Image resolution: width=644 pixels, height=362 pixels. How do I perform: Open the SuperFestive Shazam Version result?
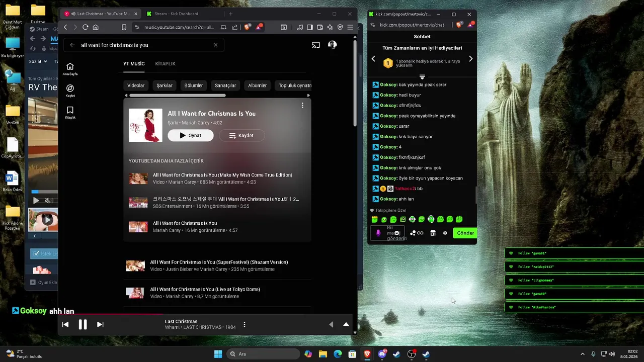(219, 262)
